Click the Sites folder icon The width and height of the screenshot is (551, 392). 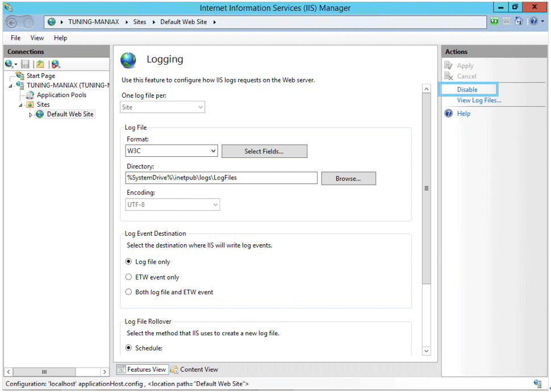click(x=30, y=105)
